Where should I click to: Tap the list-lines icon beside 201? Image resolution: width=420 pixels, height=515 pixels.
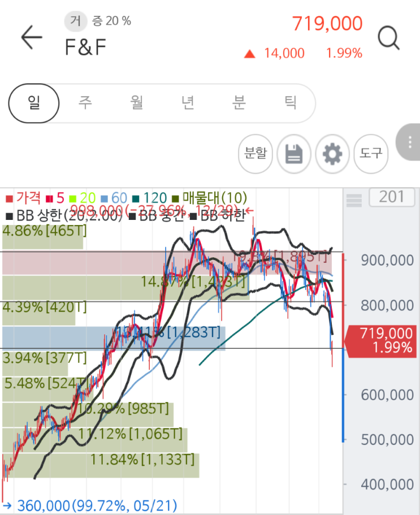354,200
